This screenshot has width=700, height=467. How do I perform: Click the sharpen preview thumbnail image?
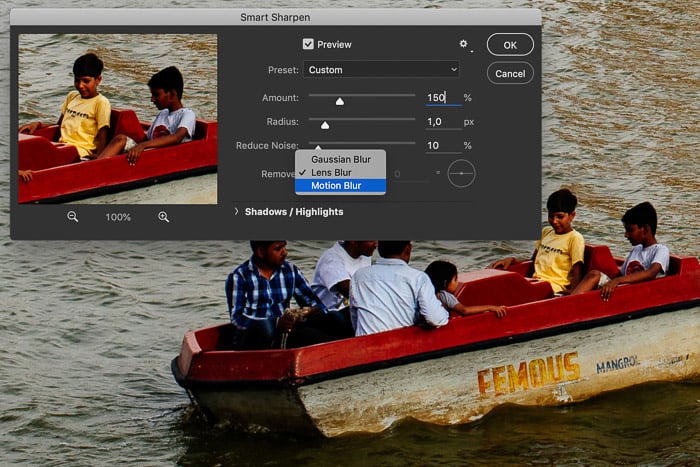point(117,118)
